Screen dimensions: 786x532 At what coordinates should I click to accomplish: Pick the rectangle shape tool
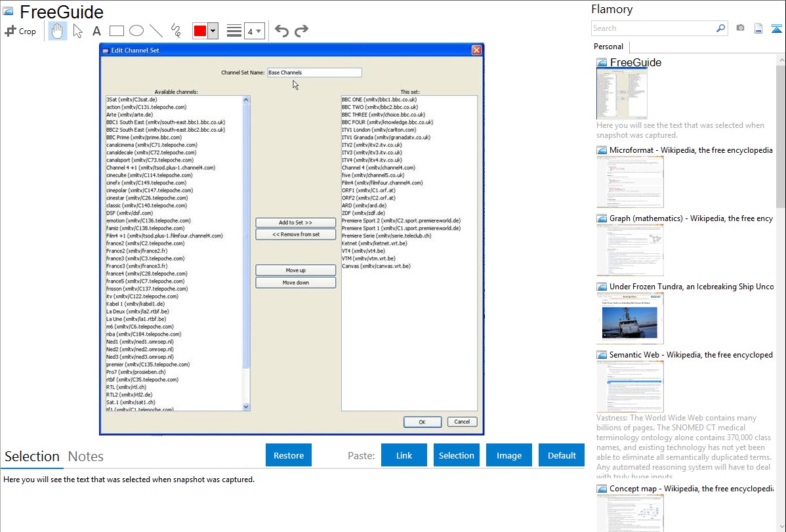[x=117, y=31]
